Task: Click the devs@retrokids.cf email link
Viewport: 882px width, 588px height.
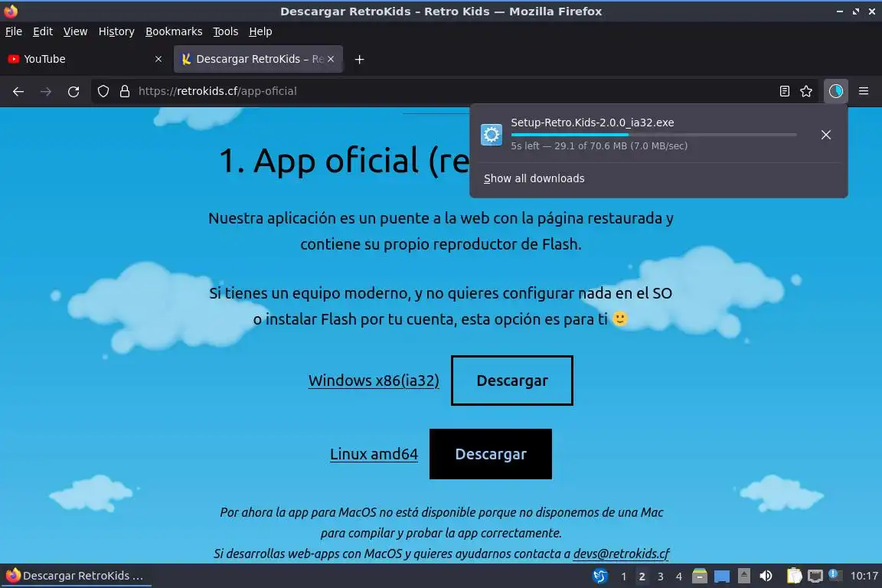Action: (x=621, y=554)
